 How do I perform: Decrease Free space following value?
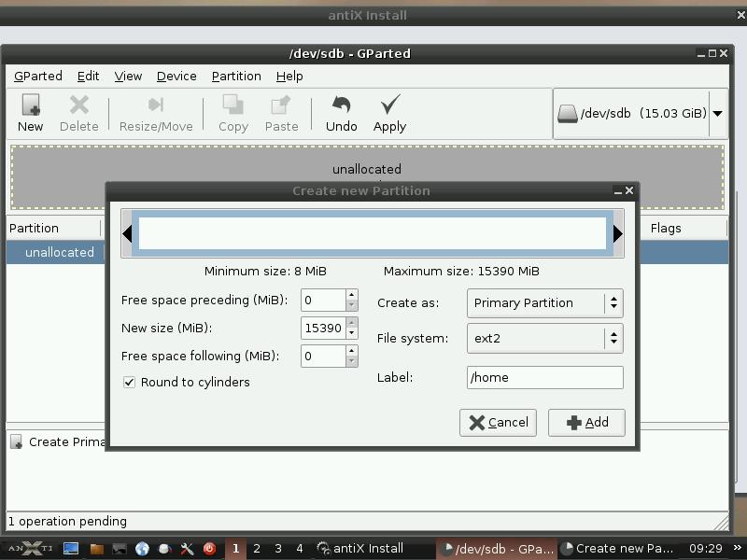tap(352, 361)
